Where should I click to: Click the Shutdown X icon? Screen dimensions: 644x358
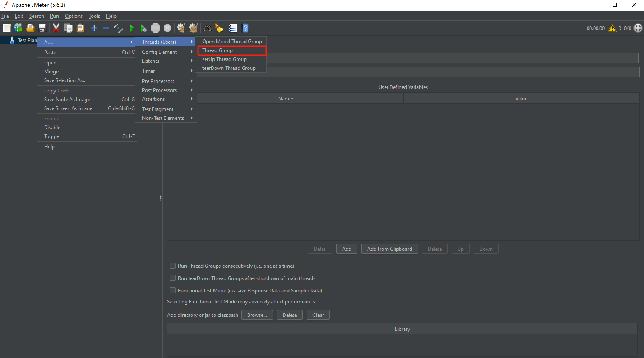(x=167, y=28)
